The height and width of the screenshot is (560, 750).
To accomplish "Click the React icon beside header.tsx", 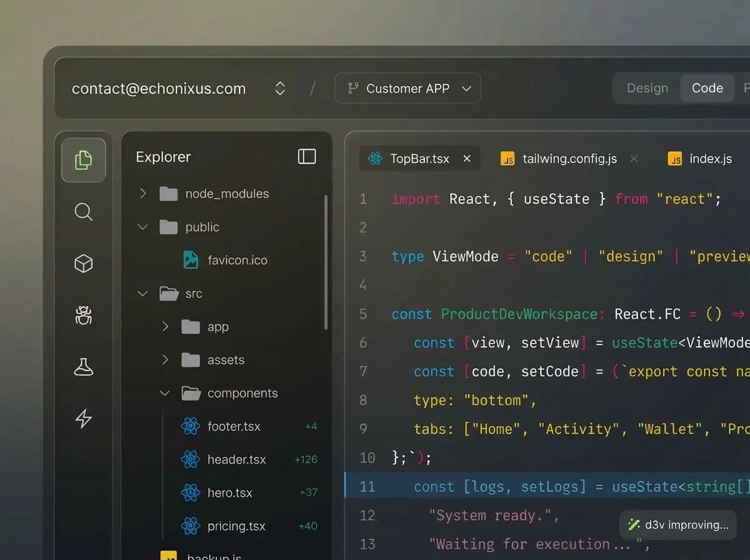I will (x=190, y=459).
